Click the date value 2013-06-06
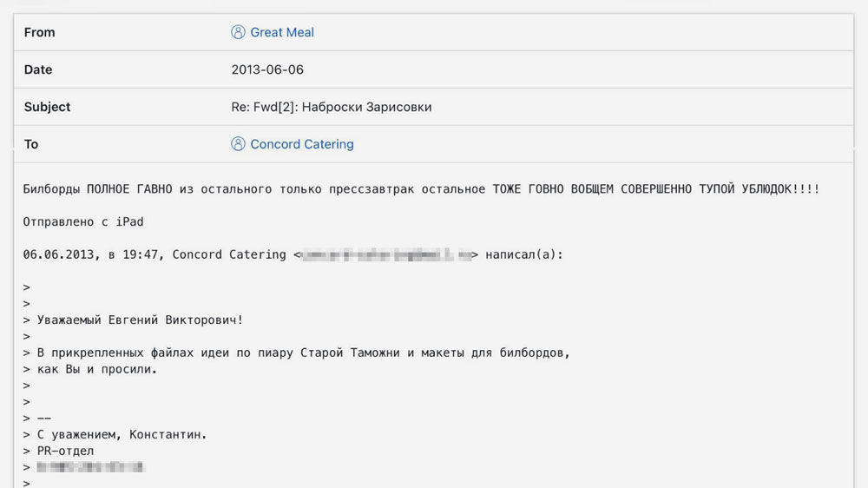 tap(267, 69)
